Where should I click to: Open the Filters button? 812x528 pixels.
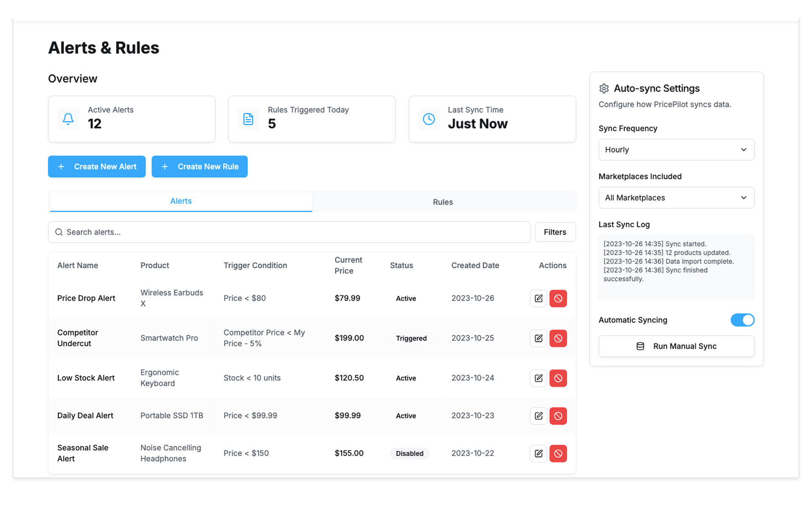click(554, 232)
